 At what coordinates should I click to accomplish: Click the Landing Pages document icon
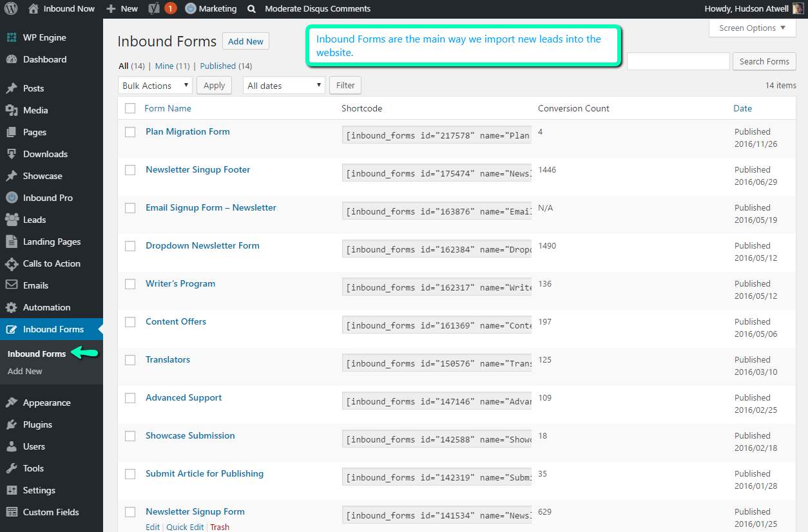[12, 242]
